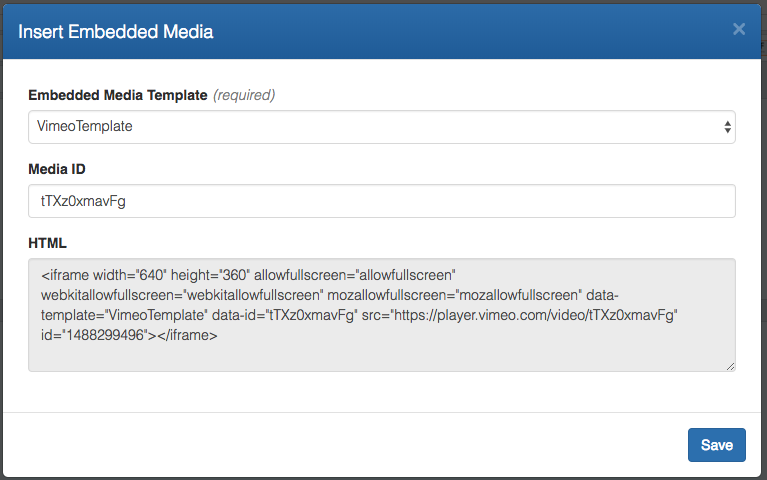
Task: Click the "Media ID" field label
Action: 57,169
